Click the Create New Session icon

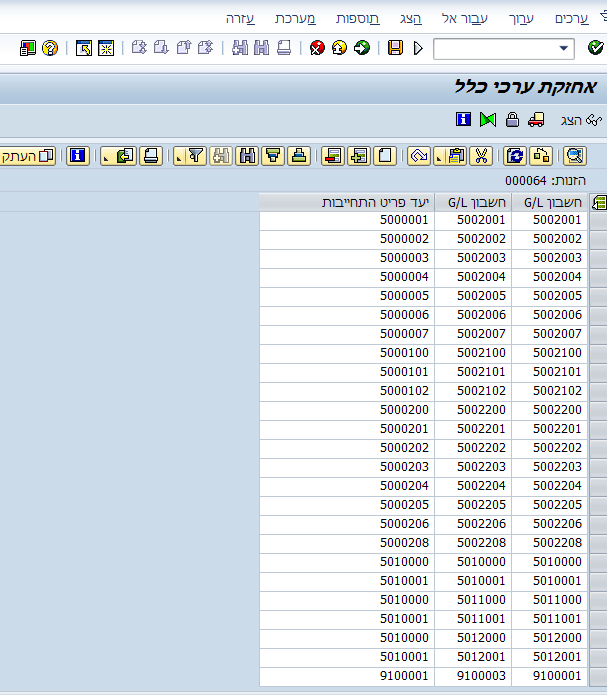(106, 48)
